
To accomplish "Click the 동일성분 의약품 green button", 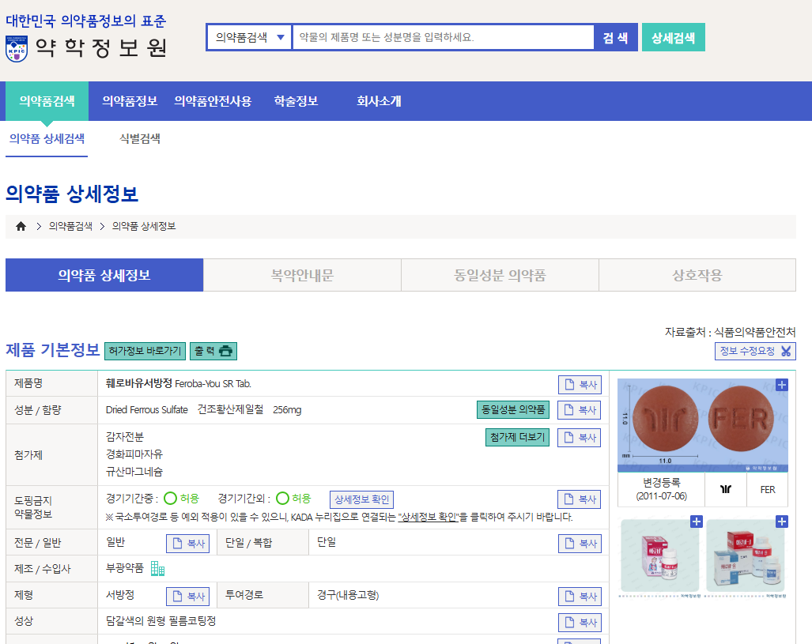I will click(x=512, y=409).
